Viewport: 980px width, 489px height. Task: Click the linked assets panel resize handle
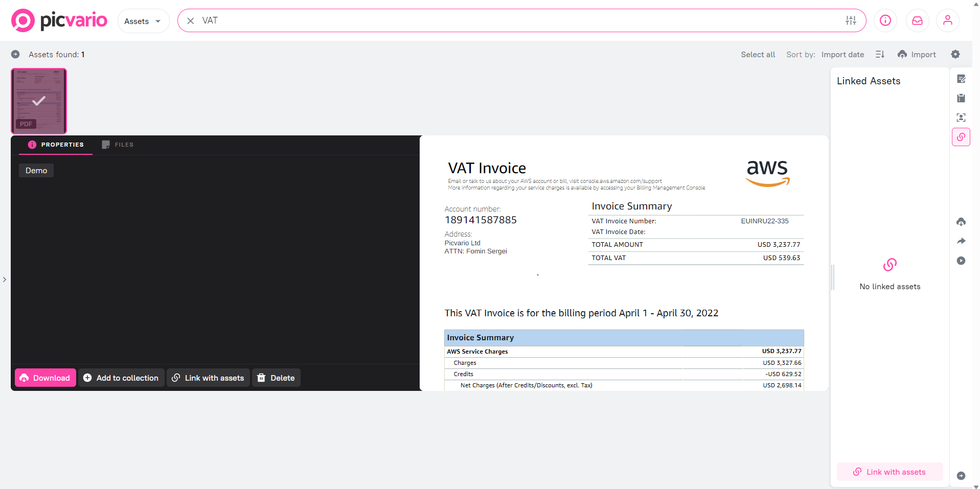833,277
